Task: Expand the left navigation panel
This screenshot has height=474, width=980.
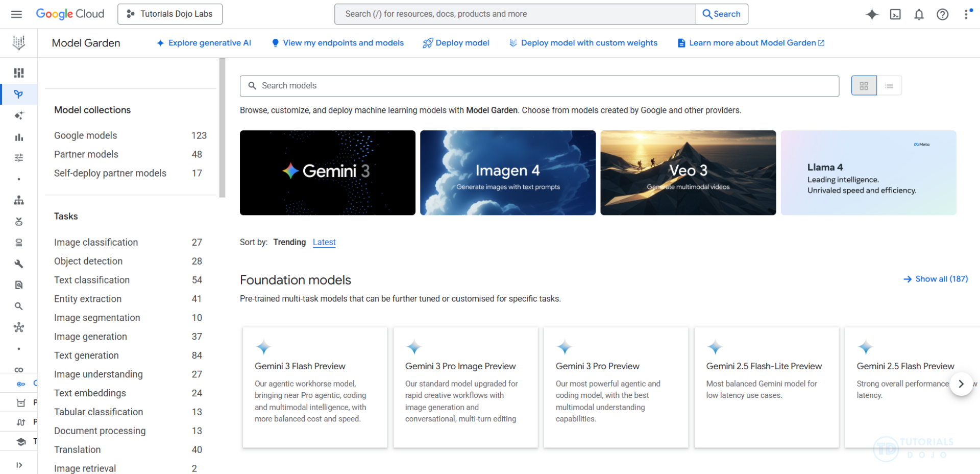Action: pyautogui.click(x=19, y=465)
